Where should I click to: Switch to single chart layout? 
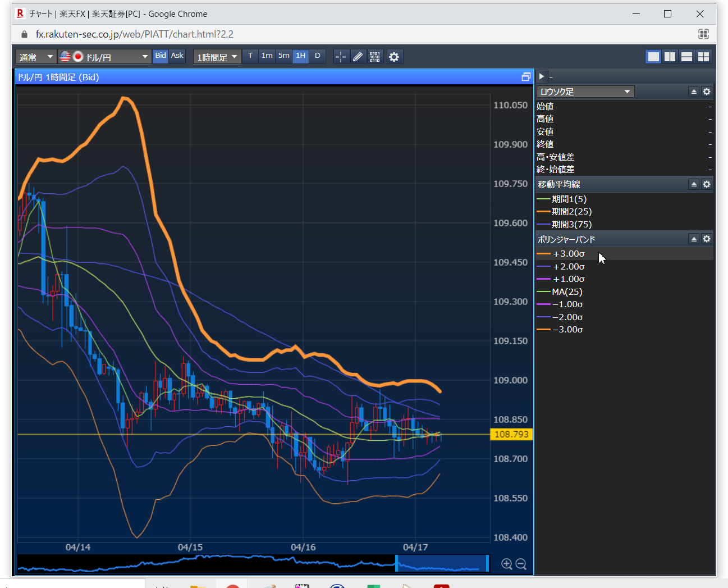(x=653, y=57)
